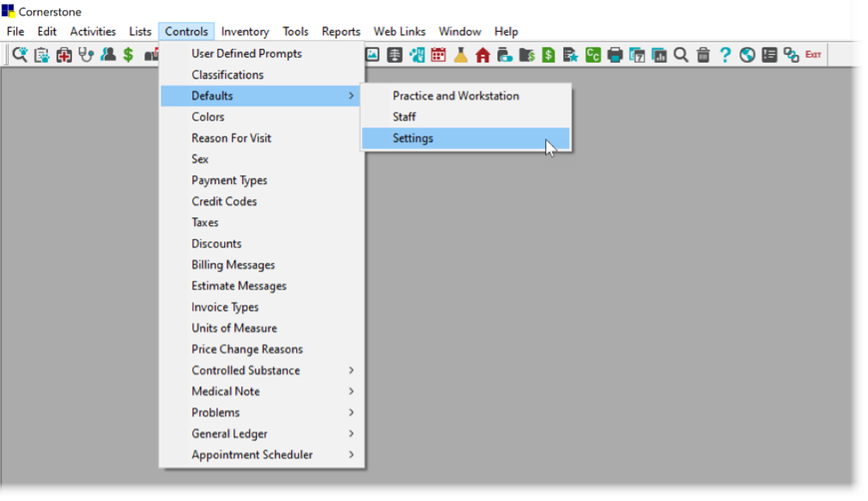Image resolution: width=868 pixels, height=501 pixels.
Task: Open the calendar day 7 icon
Action: coord(637,55)
